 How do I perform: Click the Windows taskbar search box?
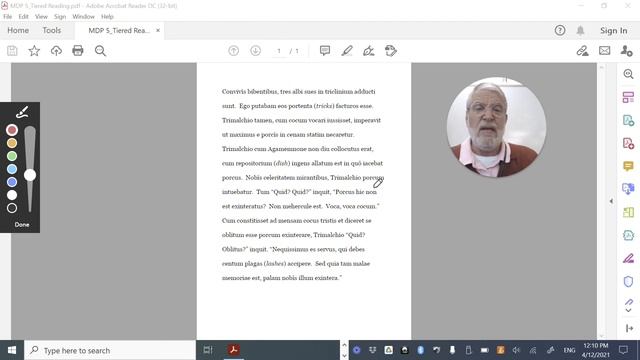pyautogui.click(x=110, y=350)
